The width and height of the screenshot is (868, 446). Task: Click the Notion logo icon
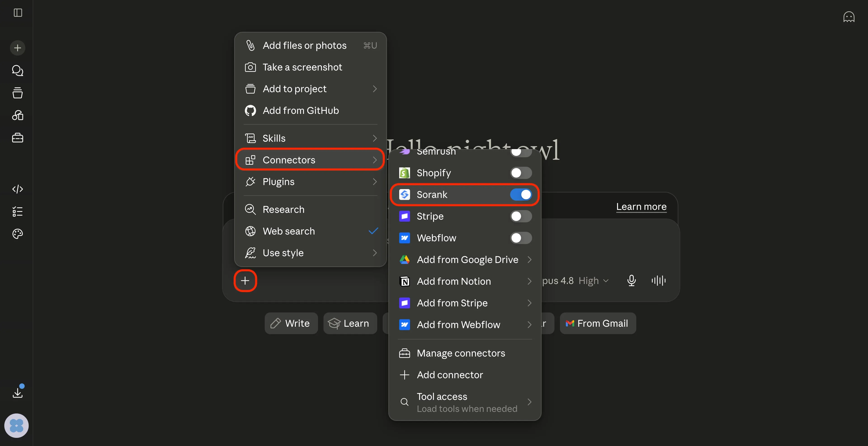(404, 281)
